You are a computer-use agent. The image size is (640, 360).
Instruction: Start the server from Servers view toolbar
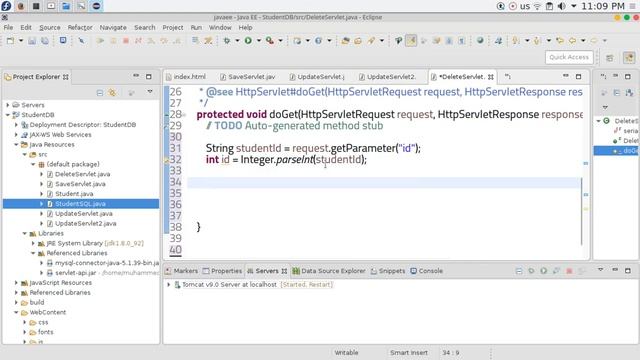(544, 271)
